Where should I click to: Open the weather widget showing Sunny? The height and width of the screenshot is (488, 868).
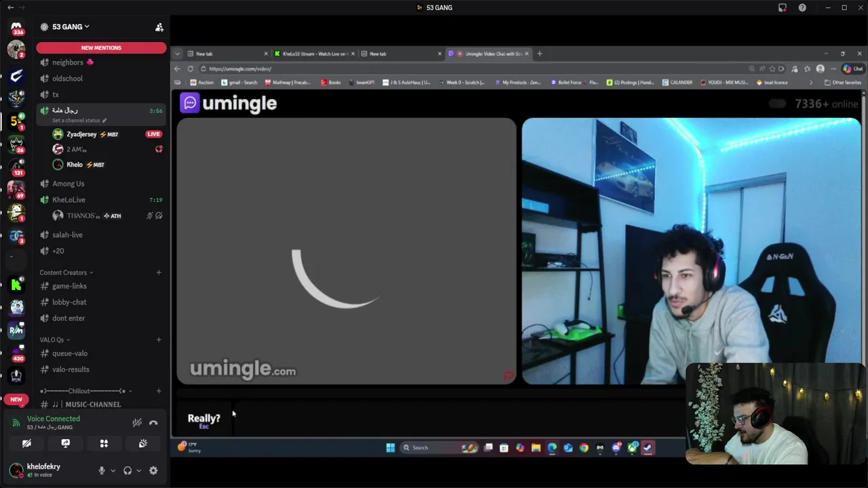(190, 447)
